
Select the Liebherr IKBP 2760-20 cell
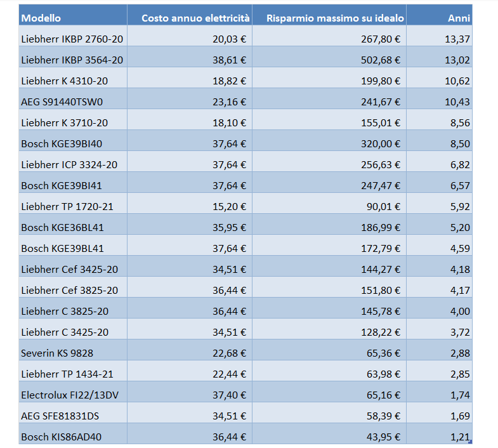[x=72, y=39]
